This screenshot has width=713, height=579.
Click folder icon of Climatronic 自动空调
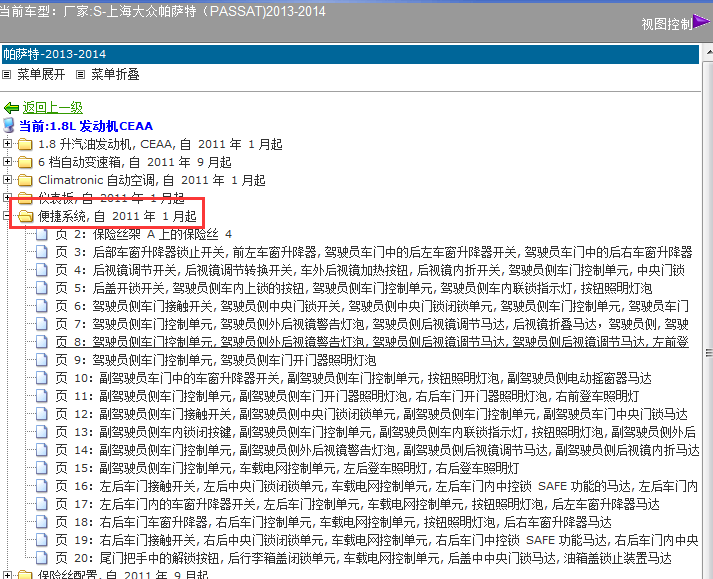pos(25,181)
